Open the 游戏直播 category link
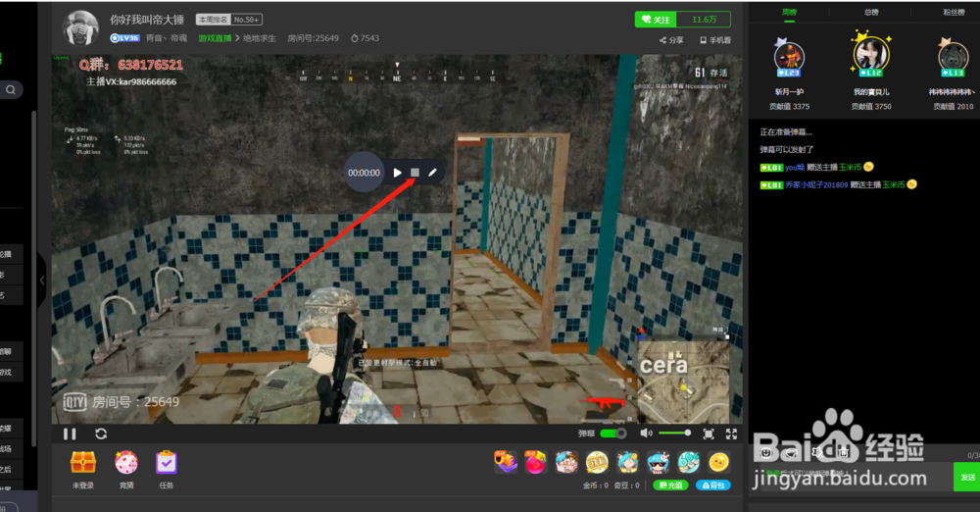 [x=215, y=38]
